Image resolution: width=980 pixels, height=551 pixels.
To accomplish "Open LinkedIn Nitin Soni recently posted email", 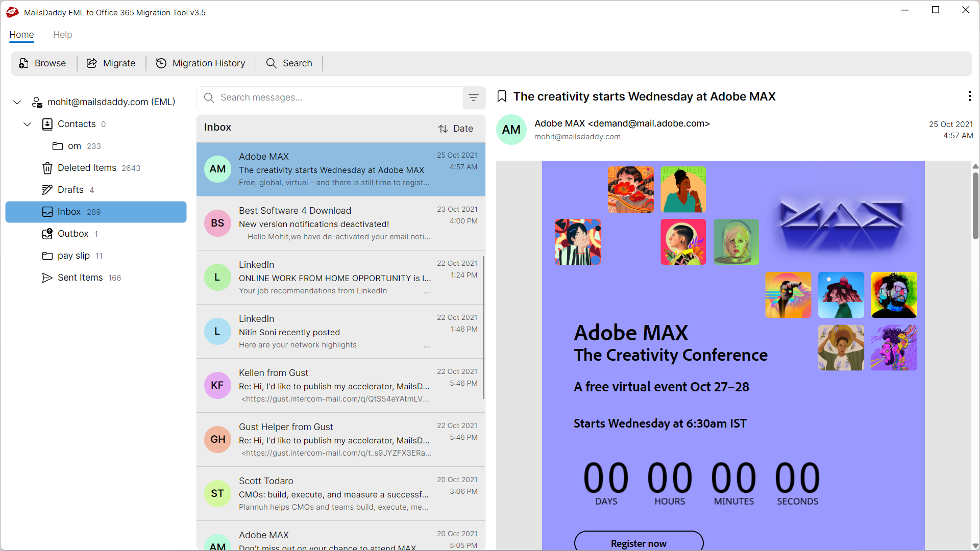I will tap(340, 332).
